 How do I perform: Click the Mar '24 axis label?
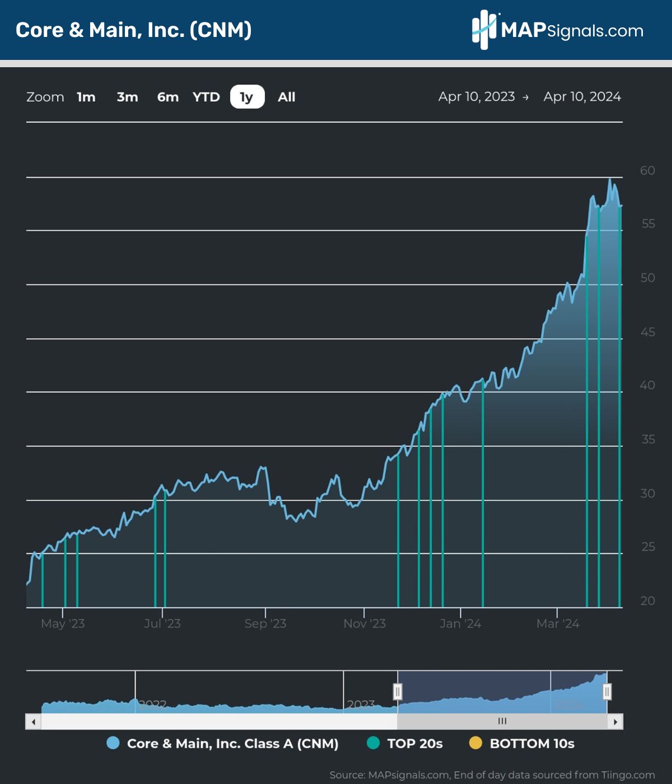(x=558, y=623)
